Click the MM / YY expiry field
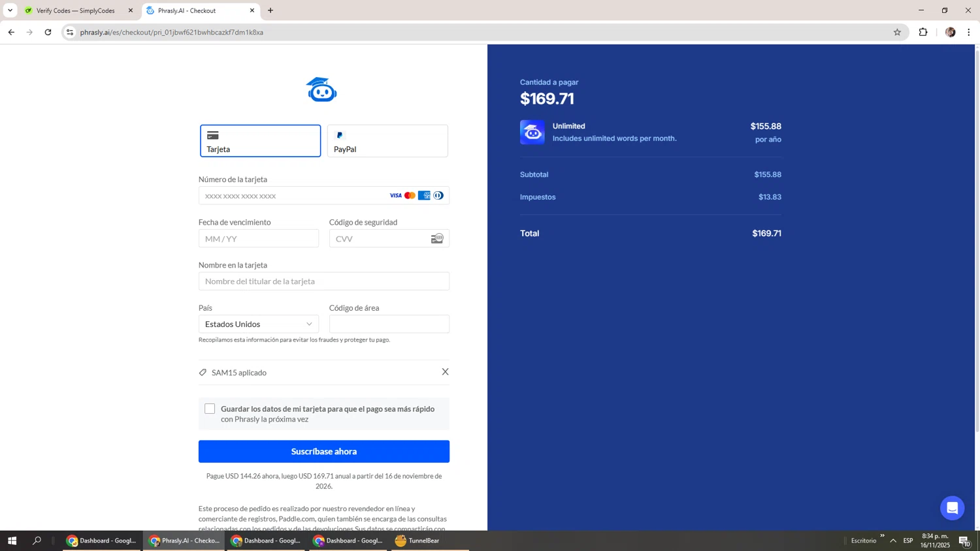 [x=259, y=239]
